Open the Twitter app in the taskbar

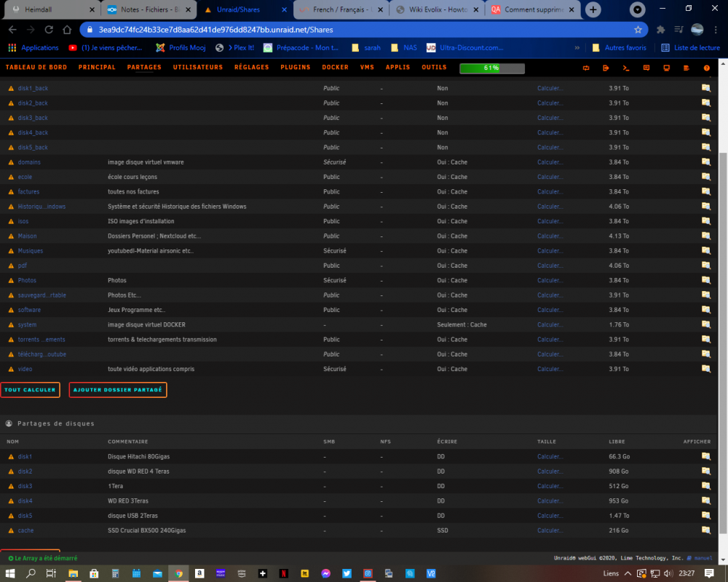click(347, 574)
